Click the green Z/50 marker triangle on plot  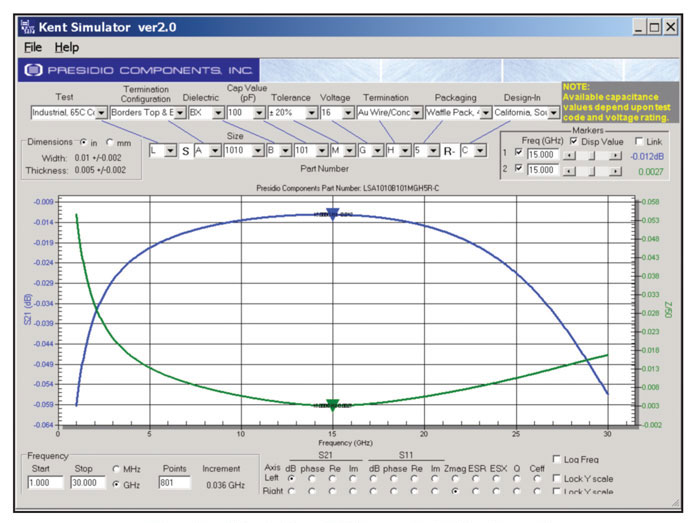pos(333,405)
